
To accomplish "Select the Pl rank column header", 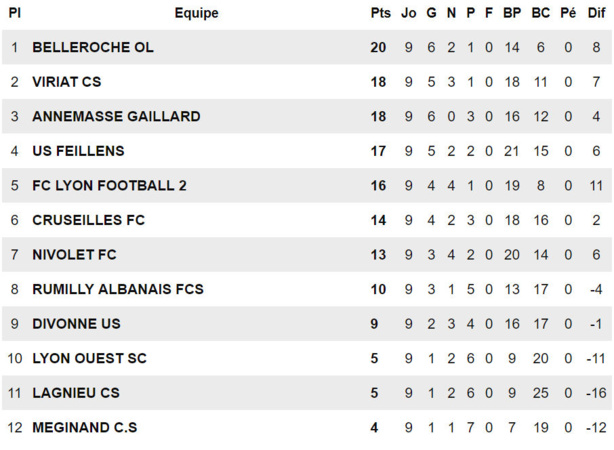I will (x=15, y=13).
